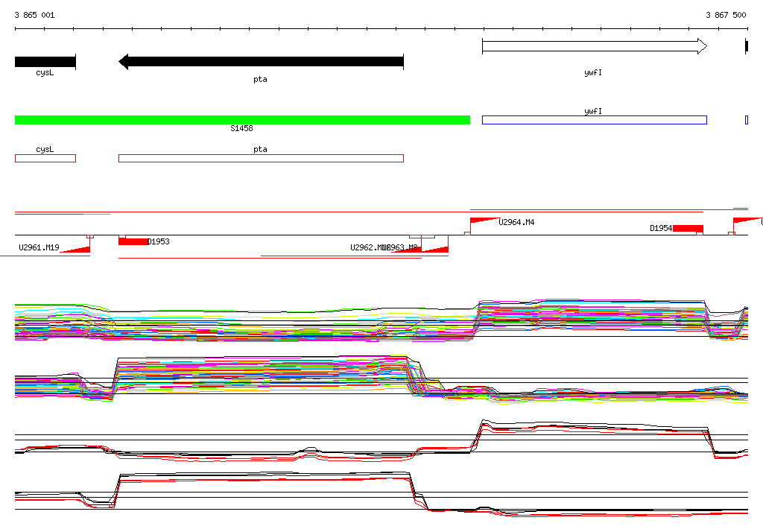Click the black cysL gene arrow
Image resolution: width=763 pixels, height=532 pixels.
[x=45, y=62]
